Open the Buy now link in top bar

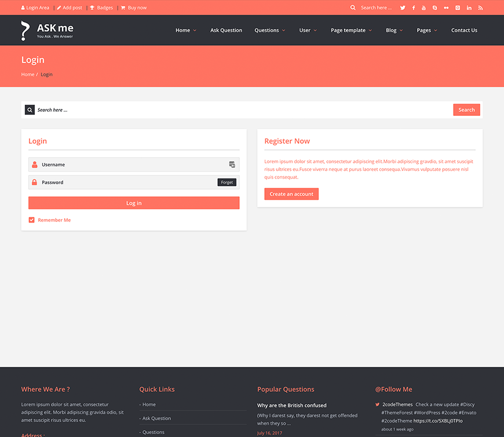pos(134,8)
